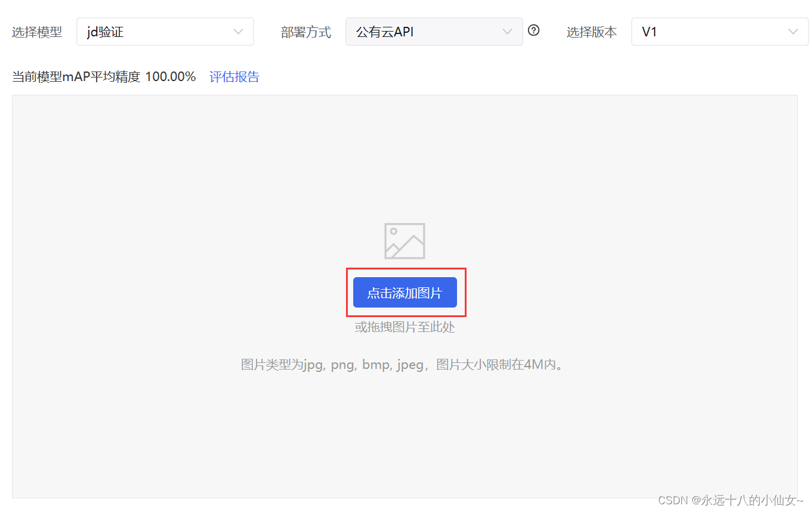Click the 或拖拽图片至此处 hint text
The image size is (812, 512).
tap(405, 327)
